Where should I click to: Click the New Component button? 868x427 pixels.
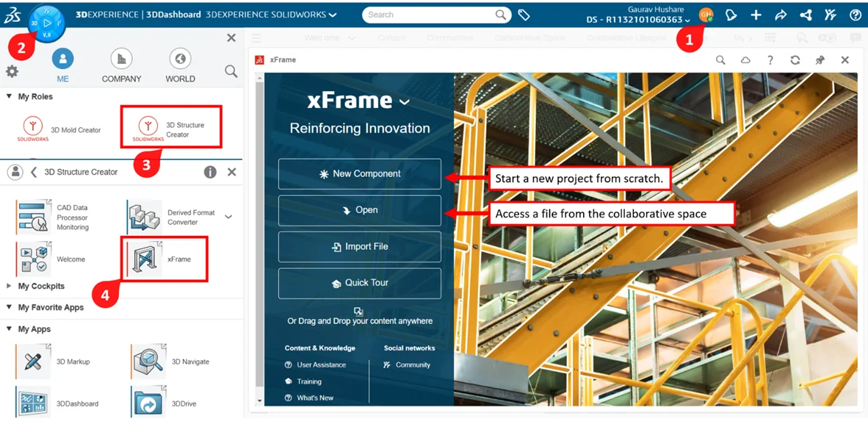click(x=360, y=174)
